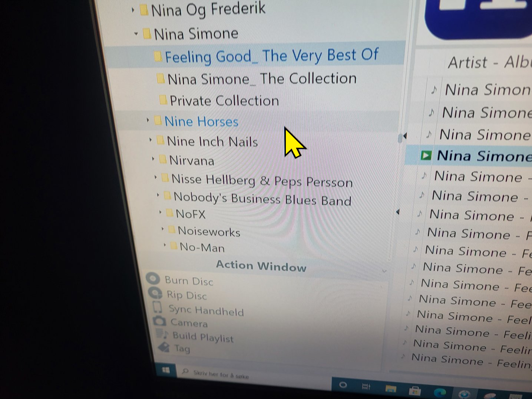Image resolution: width=532 pixels, height=399 pixels.
Task: Select 'Nirvana' in the artist tree
Action: tap(192, 160)
